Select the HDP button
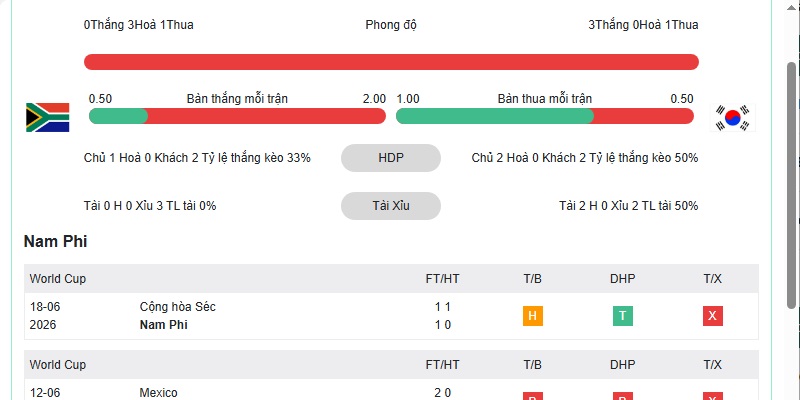Viewport: 800px width, 400px height. point(391,158)
